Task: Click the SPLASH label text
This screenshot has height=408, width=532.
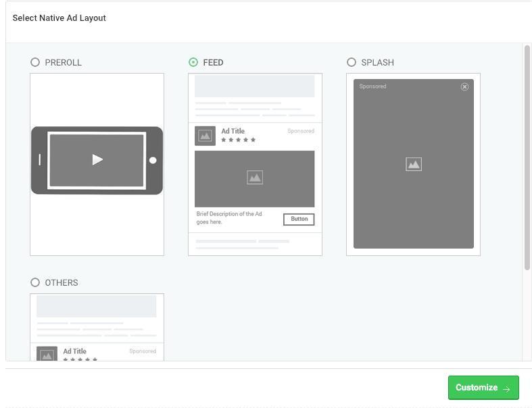Action: pos(377,62)
